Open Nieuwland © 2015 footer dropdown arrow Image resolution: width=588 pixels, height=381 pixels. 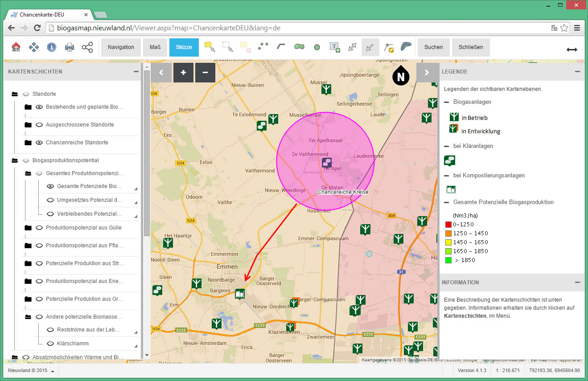pos(53,371)
